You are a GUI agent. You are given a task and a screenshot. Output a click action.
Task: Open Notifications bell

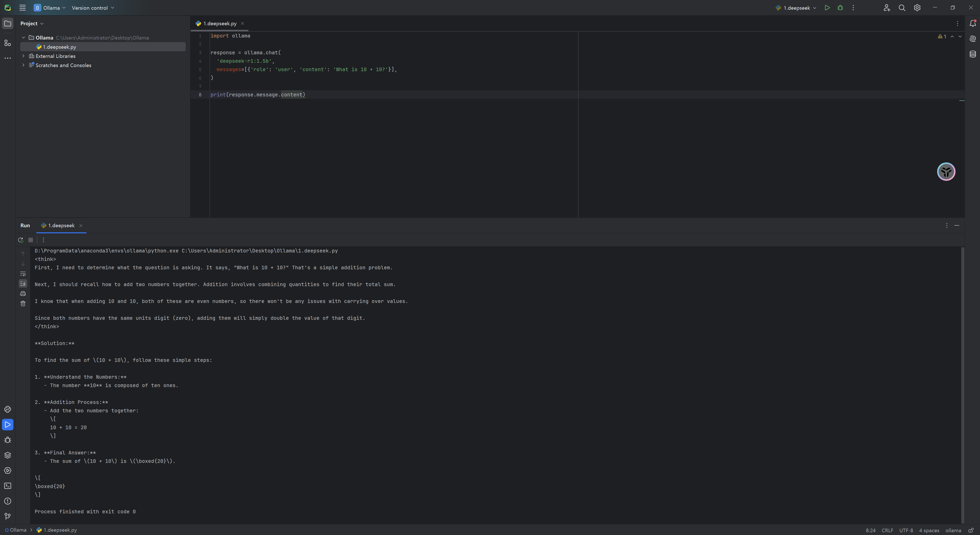point(973,23)
